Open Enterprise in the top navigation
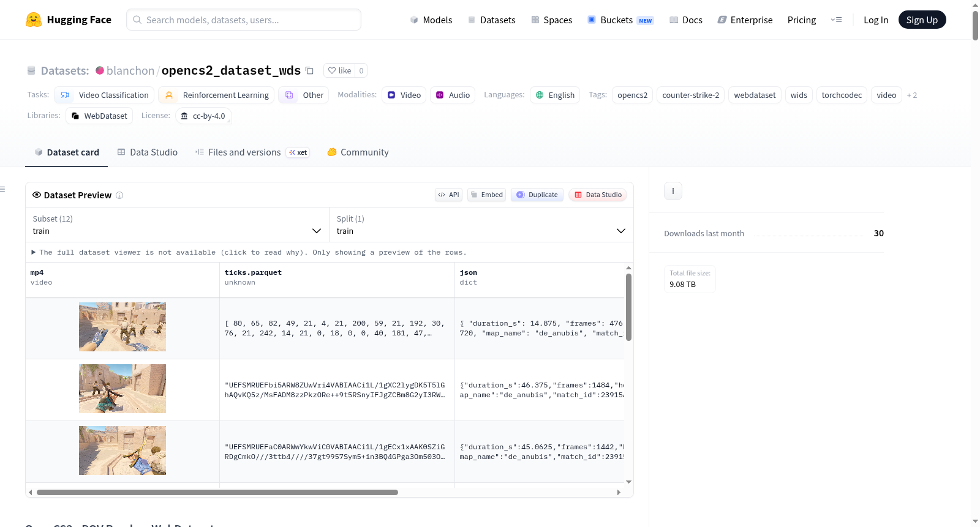This screenshot has height=527, width=980. [x=745, y=20]
